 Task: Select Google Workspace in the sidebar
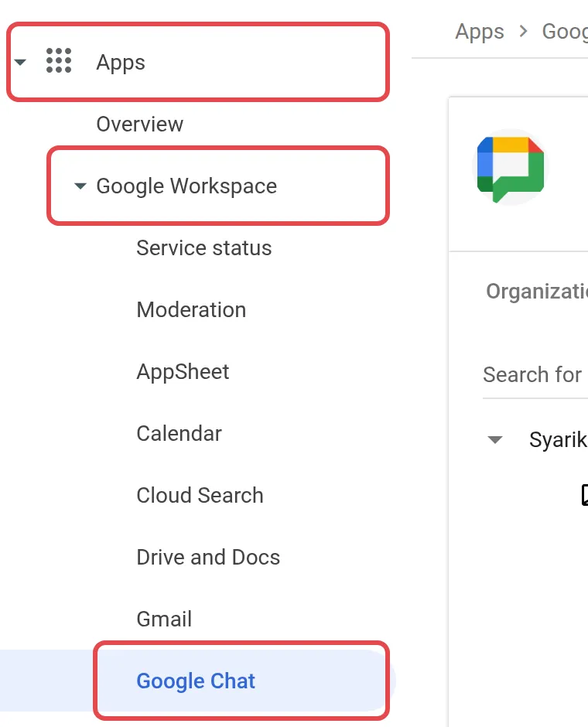coord(186,186)
